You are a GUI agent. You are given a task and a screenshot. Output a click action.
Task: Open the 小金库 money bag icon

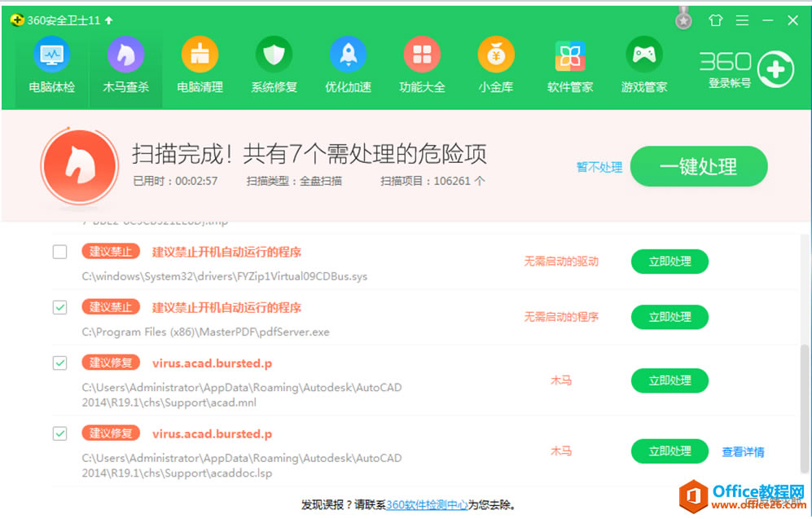tap(496, 55)
